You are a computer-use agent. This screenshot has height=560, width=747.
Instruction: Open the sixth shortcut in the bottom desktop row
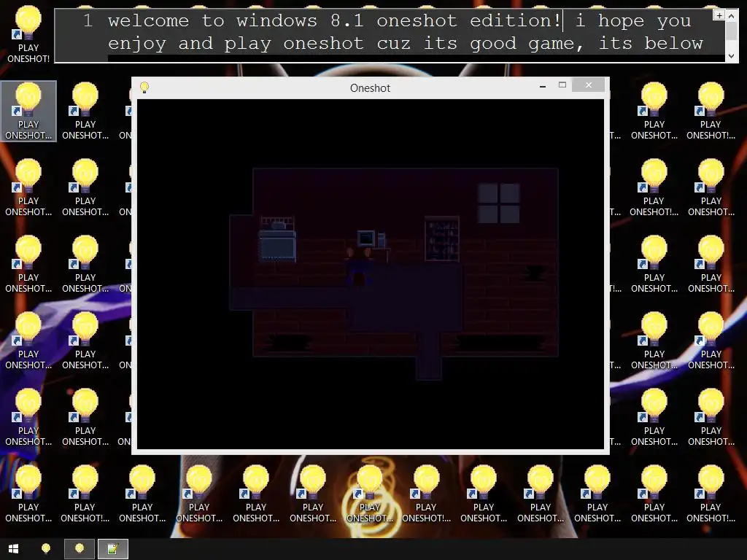(312, 494)
